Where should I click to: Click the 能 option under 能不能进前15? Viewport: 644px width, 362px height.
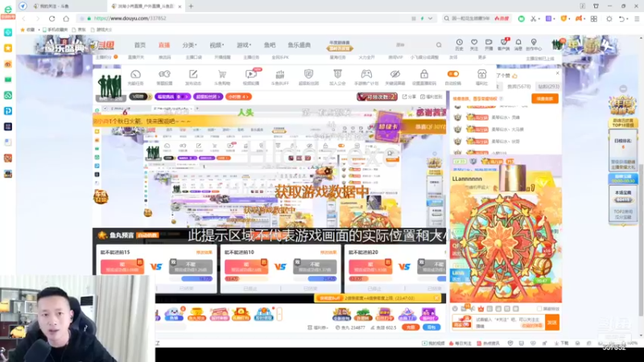(x=122, y=266)
